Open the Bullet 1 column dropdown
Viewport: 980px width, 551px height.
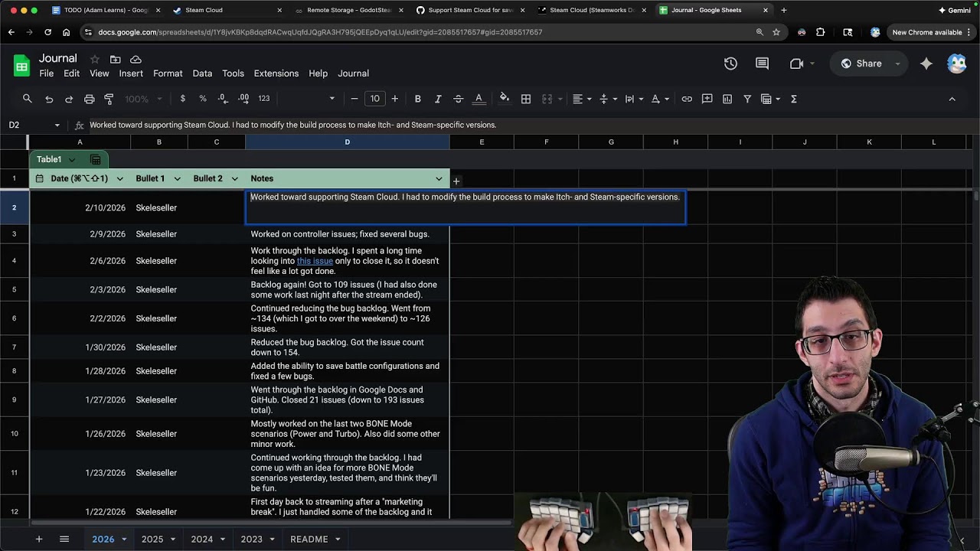click(x=177, y=179)
